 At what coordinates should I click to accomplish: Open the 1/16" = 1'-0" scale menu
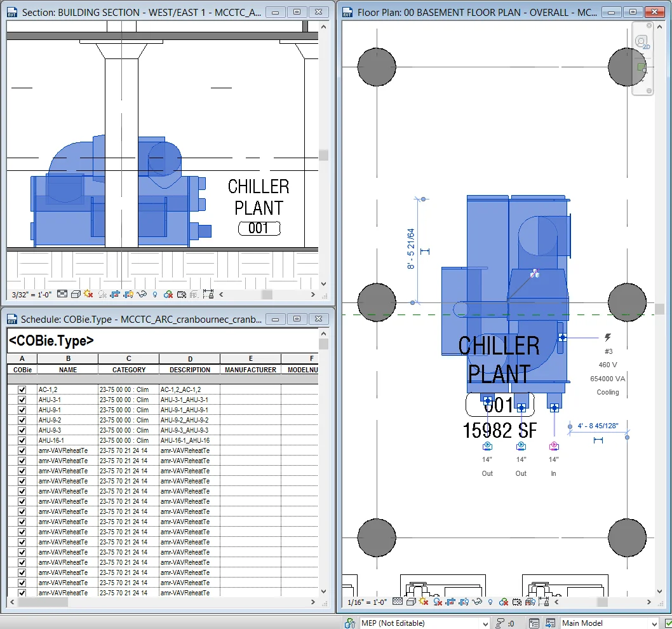367,602
